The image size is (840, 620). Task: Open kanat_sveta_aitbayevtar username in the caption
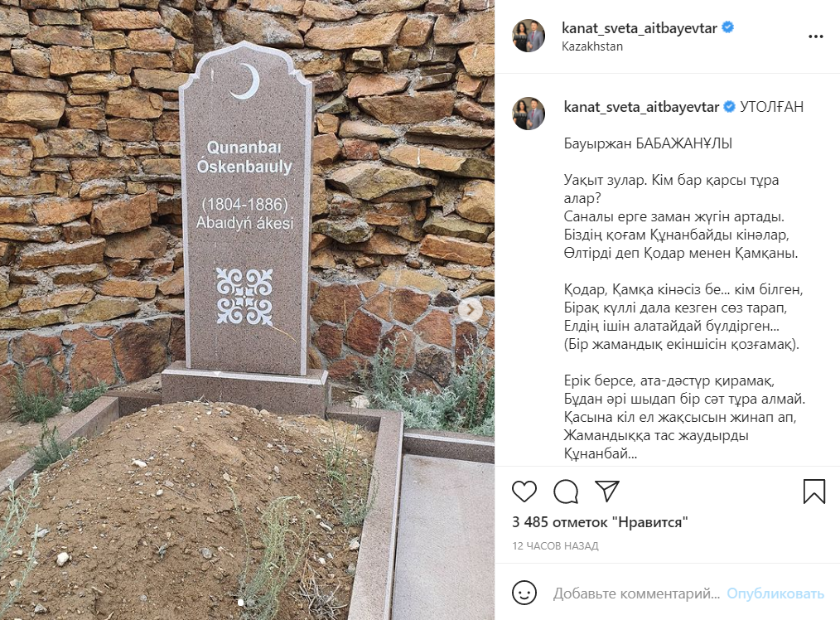(x=641, y=107)
